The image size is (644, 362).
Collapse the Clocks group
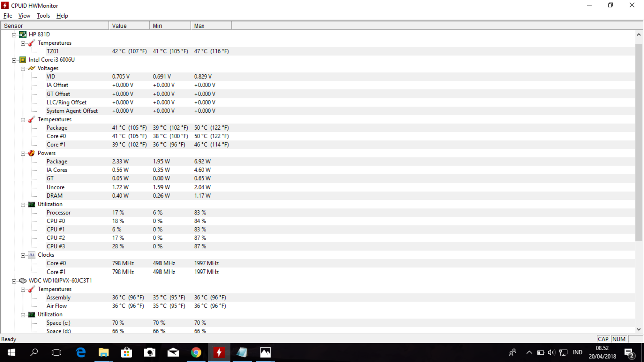pyautogui.click(x=23, y=255)
